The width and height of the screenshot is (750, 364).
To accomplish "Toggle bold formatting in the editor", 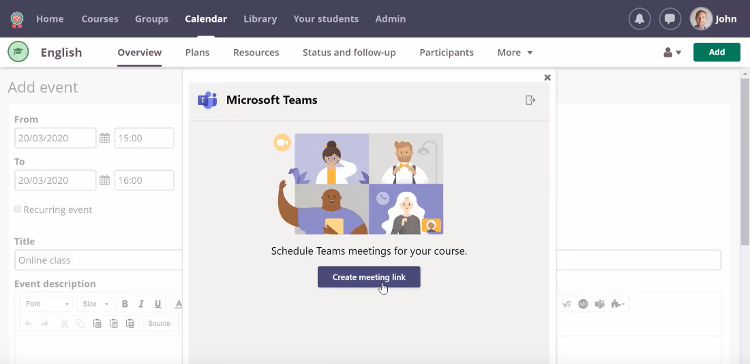I will (x=125, y=304).
